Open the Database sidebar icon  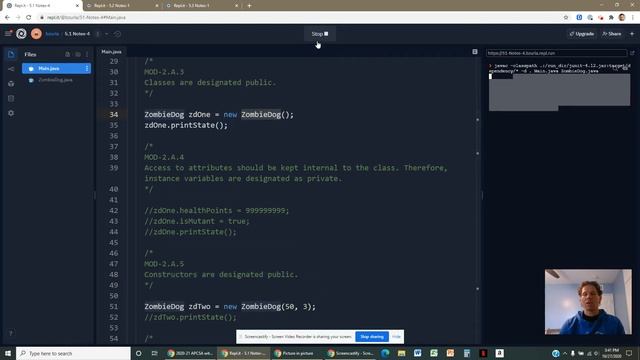[x=11, y=98]
